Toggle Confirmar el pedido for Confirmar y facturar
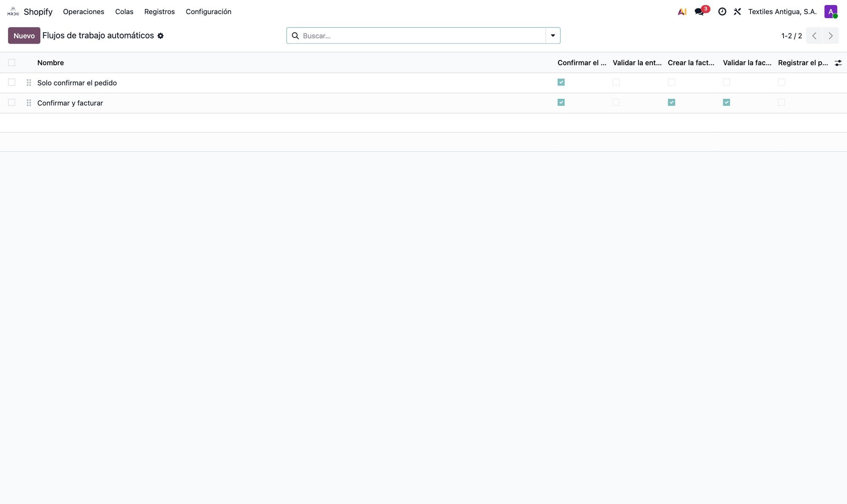This screenshot has height=504, width=847. point(561,102)
